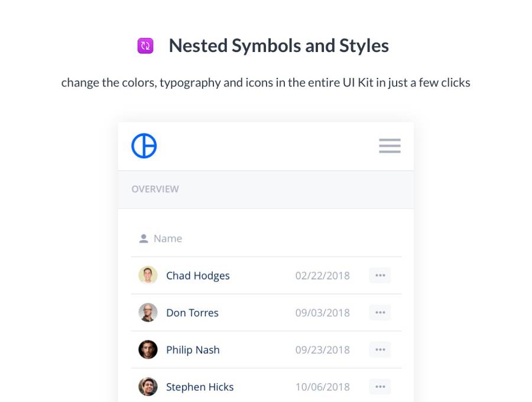Click the 02/22/2018 date
532x402 pixels.
click(x=323, y=275)
